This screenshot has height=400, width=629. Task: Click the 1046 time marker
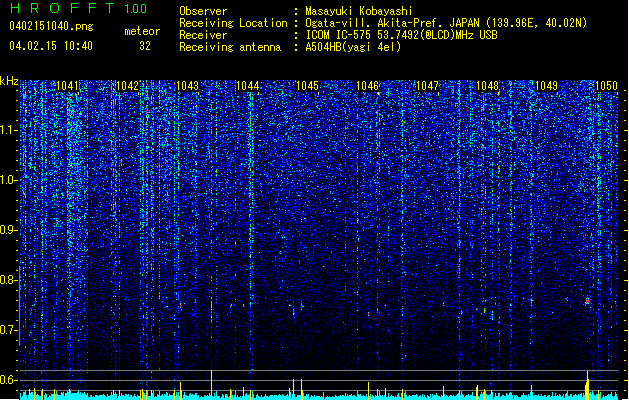point(367,86)
